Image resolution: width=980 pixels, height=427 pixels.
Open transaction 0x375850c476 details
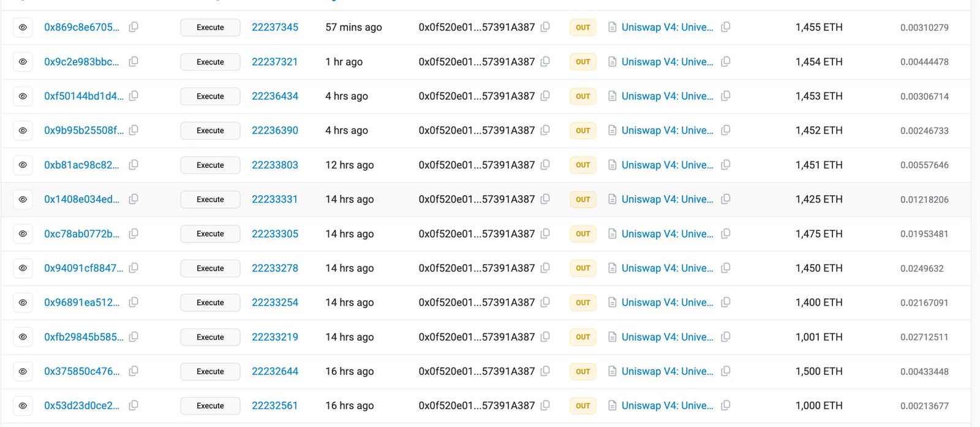click(x=81, y=371)
